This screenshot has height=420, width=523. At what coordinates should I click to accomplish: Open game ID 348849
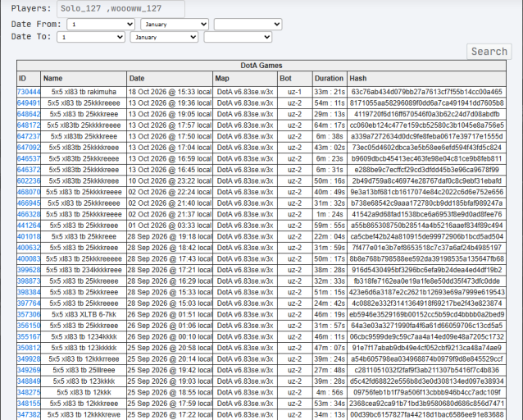pos(29,381)
